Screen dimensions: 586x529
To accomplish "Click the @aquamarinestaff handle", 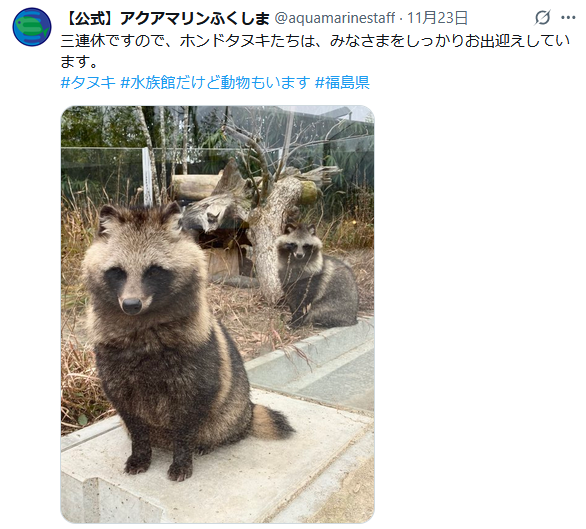I will [x=335, y=18].
